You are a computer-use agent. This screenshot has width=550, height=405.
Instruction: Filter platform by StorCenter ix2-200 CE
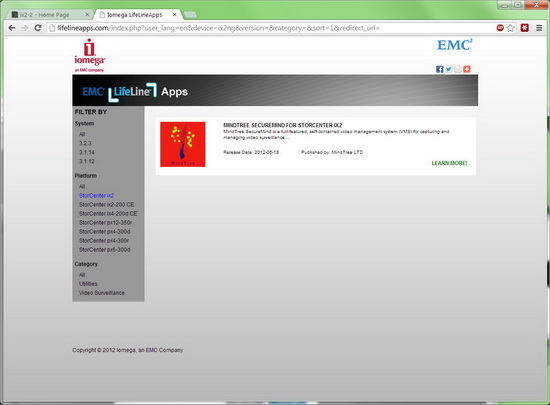coord(106,204)
